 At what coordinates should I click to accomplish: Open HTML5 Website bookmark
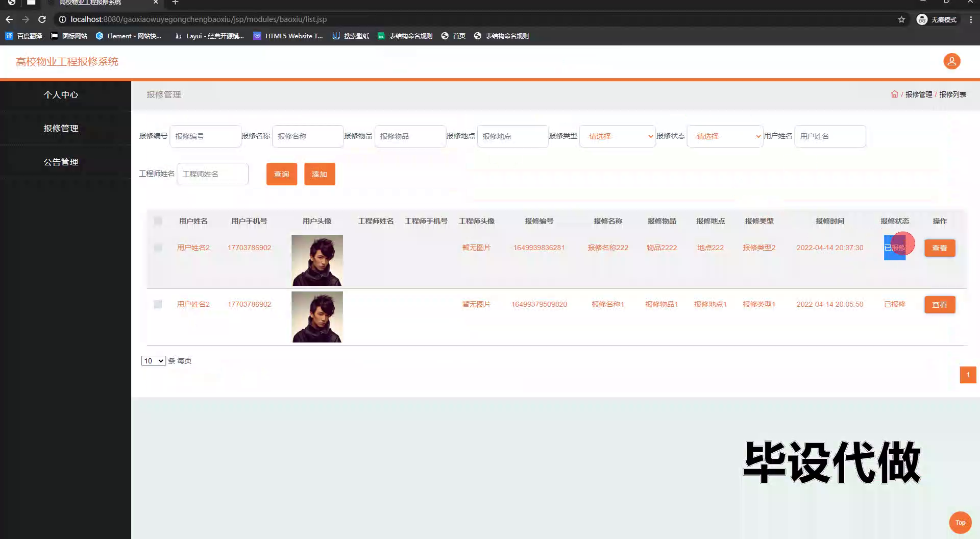click(x=288, y=36)
